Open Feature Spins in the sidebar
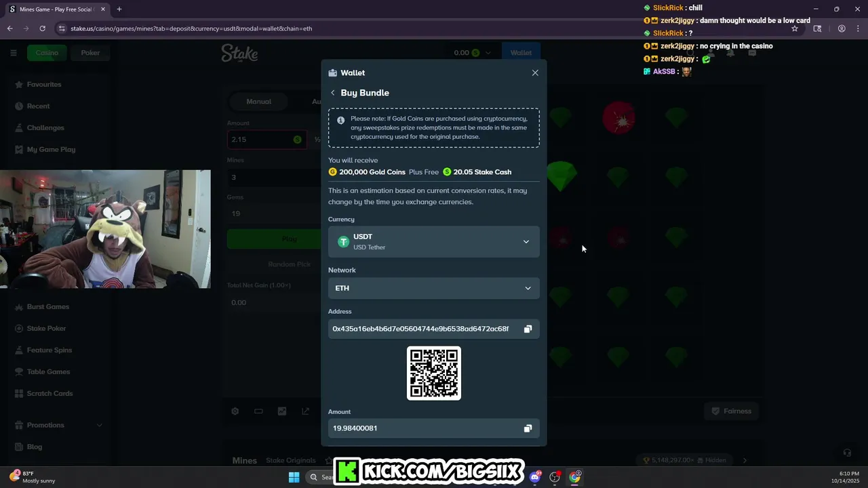The image size is (868, 488). pyautogui.click(x=49, y=350)
